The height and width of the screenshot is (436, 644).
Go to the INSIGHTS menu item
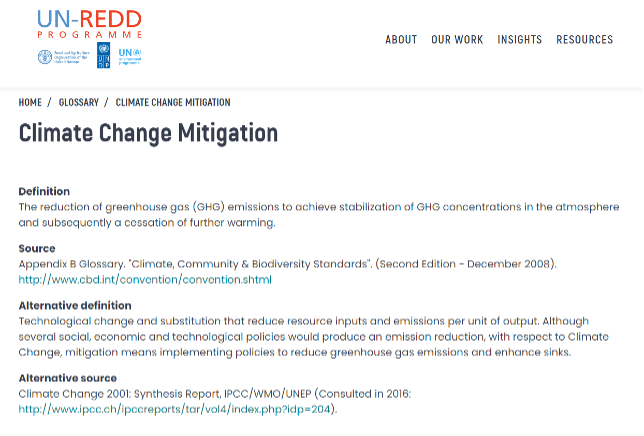click(x=519, y=40)
